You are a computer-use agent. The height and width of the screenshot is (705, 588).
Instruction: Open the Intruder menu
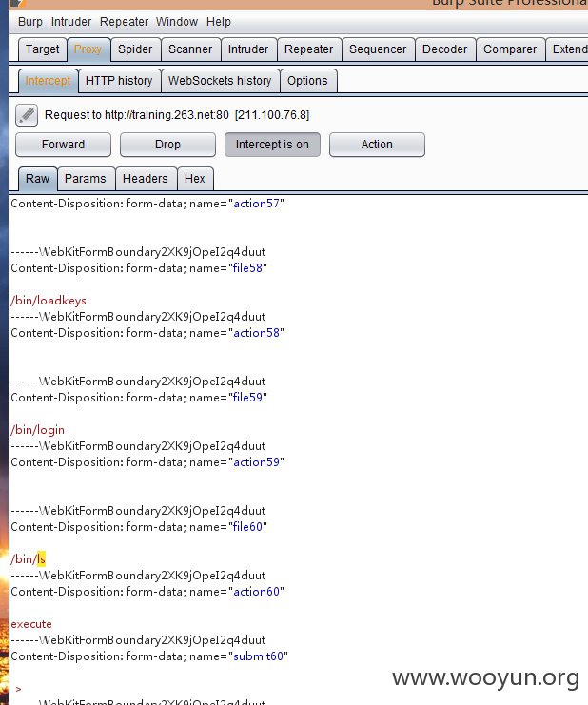71,22
